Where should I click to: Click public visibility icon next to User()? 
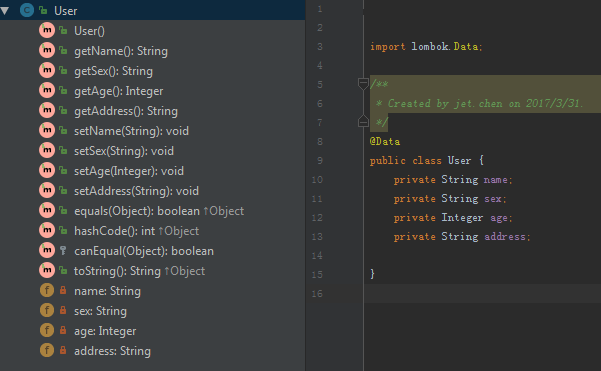pyautogui.click(x=63, y=30)
